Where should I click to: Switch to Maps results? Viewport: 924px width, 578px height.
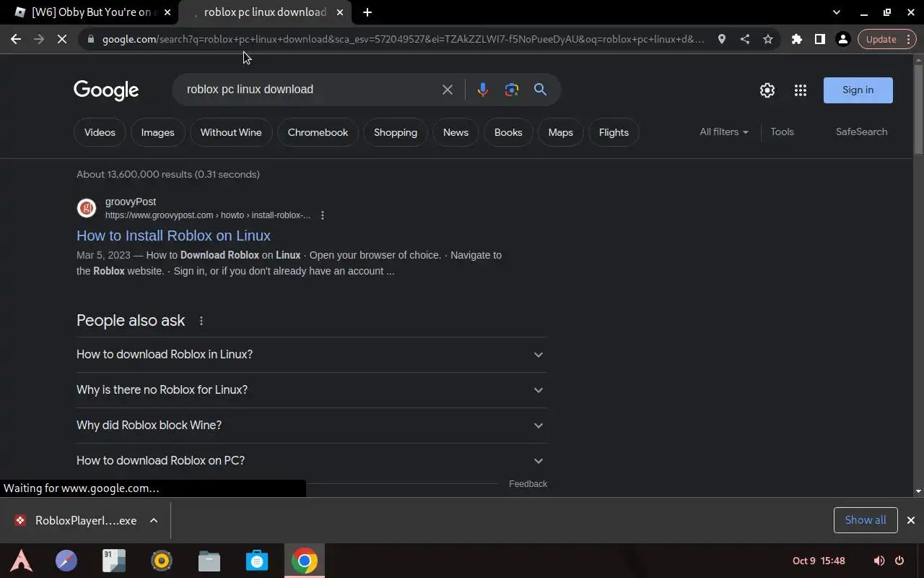point(560,132)
